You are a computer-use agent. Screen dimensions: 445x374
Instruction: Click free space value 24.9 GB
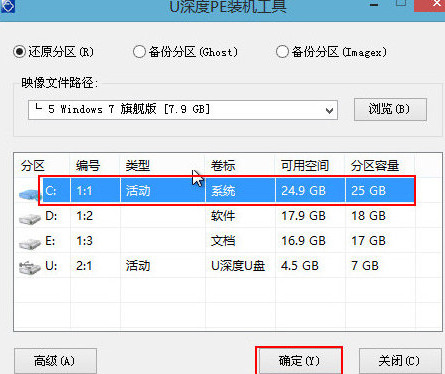pos(303,191)
